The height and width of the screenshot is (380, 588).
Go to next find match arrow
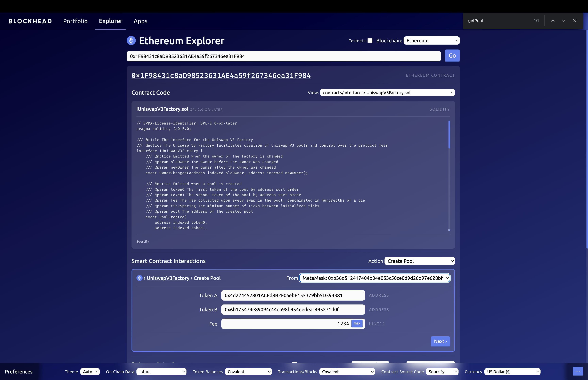click(563, 21)
